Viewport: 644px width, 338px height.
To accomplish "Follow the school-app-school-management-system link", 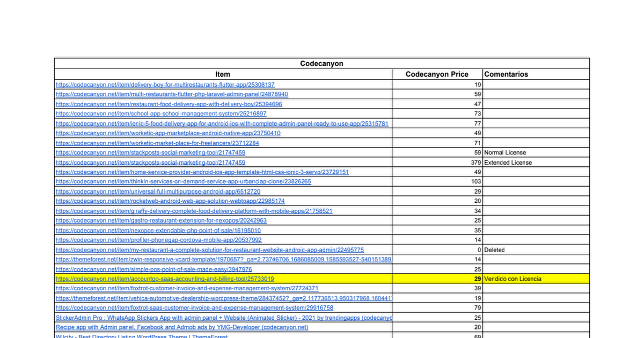I will pyautogui.click(x=161, y=114).
